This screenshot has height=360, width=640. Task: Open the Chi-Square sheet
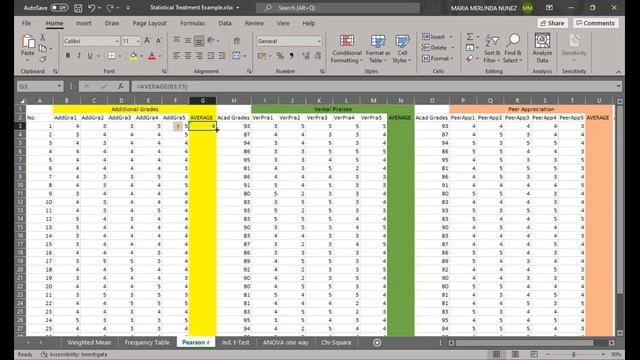coord(336,342)
